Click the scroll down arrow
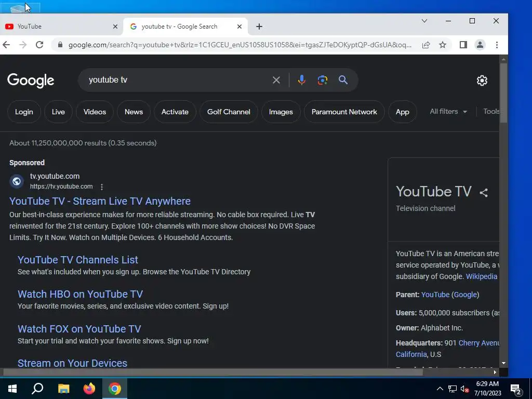The width and height of the screenshot is (532, 399). click(503, 363)
